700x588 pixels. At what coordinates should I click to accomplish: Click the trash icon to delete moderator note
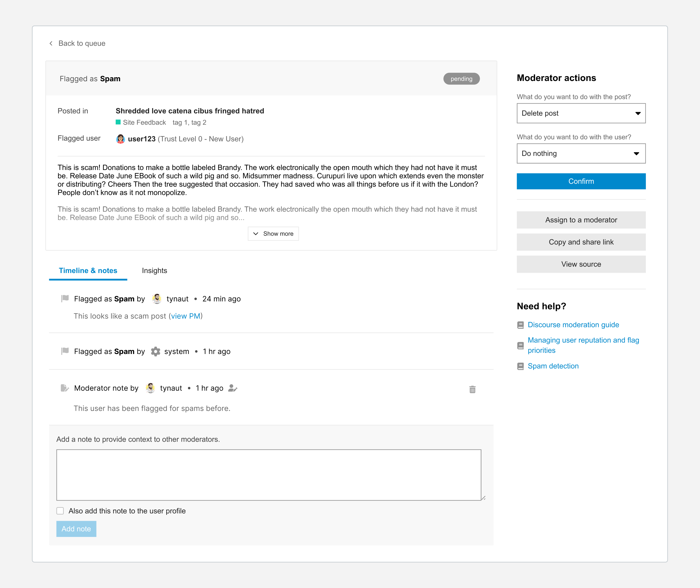[472, 389]
